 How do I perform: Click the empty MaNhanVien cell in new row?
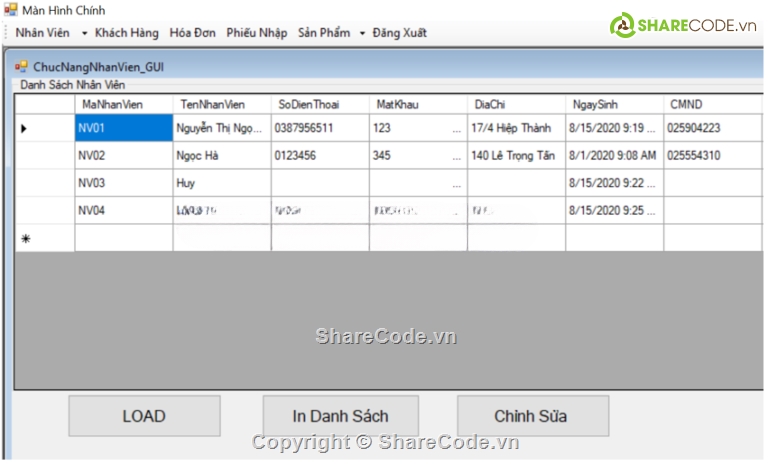(x=124, y=239)
